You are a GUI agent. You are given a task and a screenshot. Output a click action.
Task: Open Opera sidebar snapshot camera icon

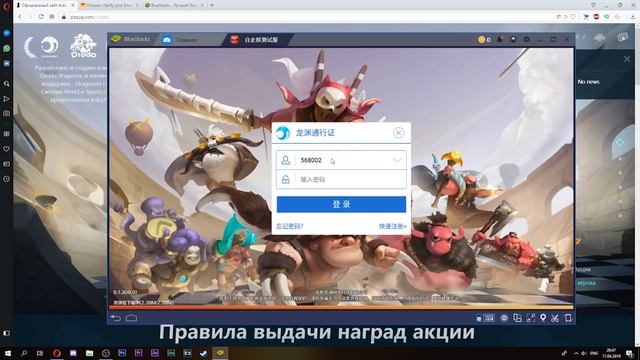7,113
